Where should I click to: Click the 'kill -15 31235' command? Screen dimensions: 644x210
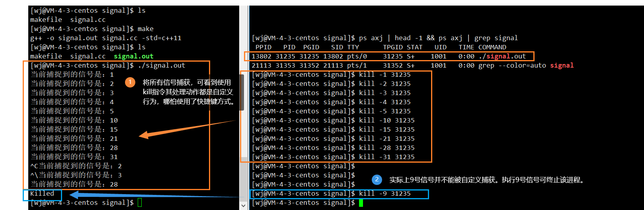click(x=387, y=129)
